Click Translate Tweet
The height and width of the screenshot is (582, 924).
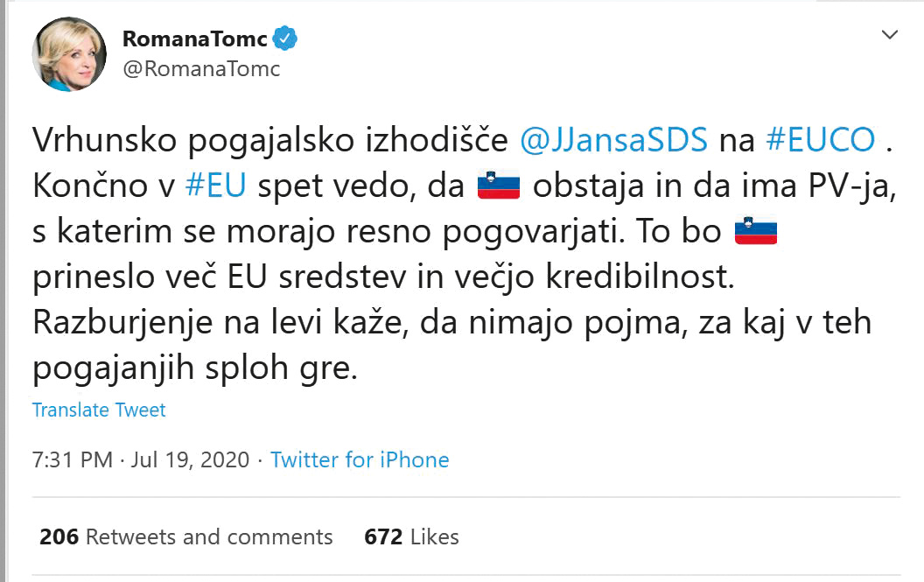pos(98,410)
